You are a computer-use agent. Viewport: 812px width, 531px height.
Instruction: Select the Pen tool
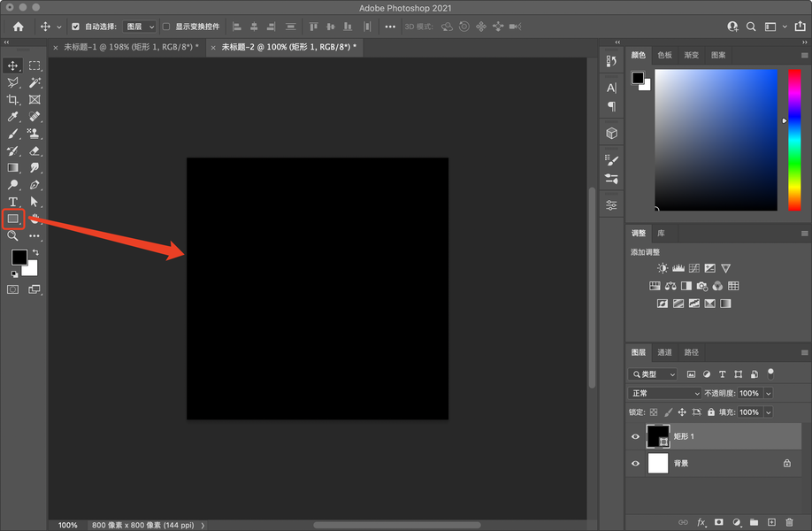(x=34, y=185)
